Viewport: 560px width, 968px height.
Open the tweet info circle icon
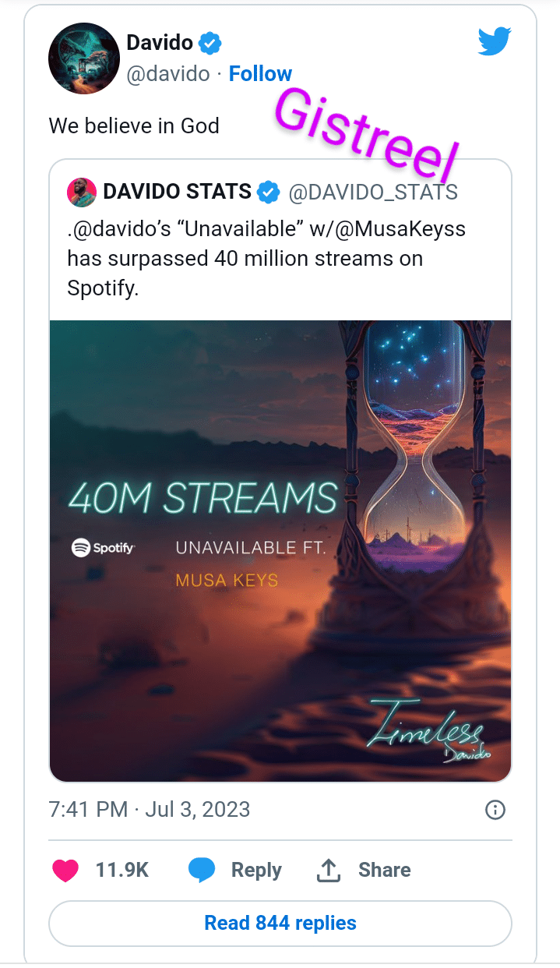tap(495, 810)
